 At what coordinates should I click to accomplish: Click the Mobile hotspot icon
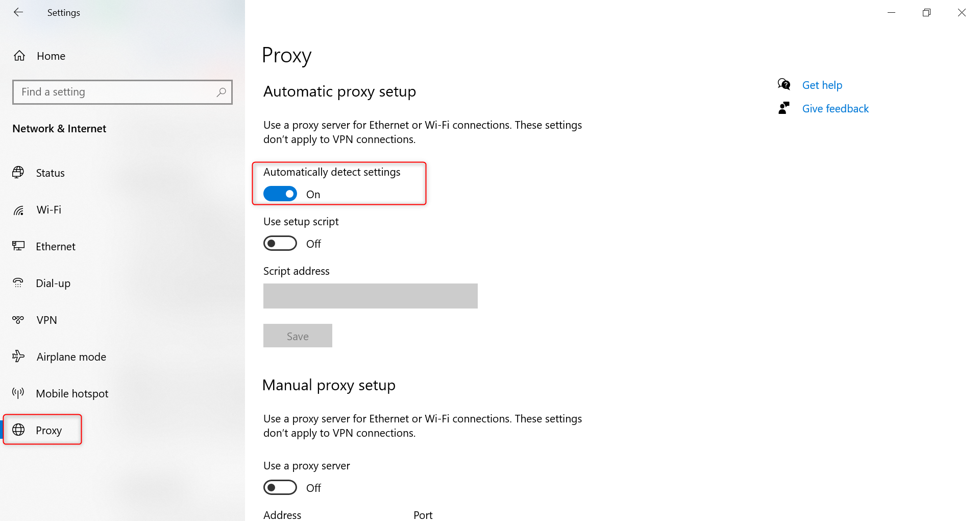[18, 393]
